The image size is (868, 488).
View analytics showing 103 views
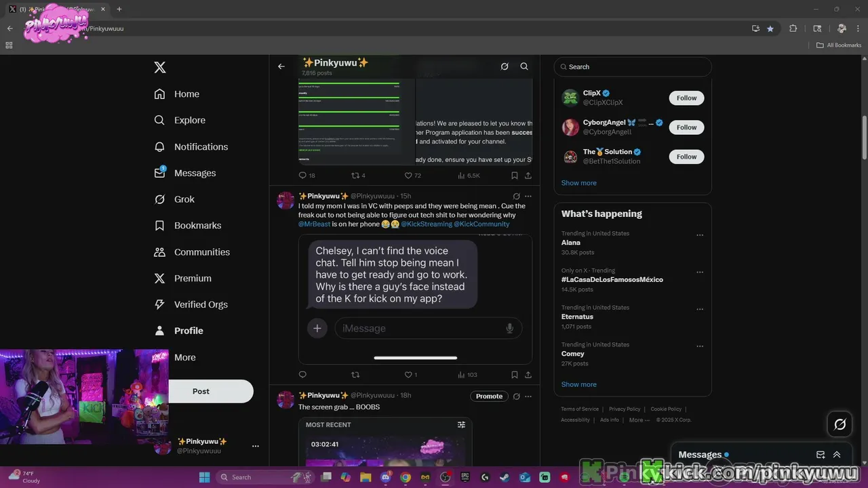coord(467,375)
